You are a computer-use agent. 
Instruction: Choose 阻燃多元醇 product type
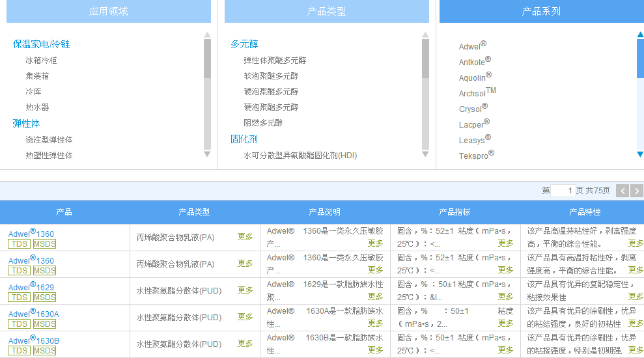click(263, 123)
